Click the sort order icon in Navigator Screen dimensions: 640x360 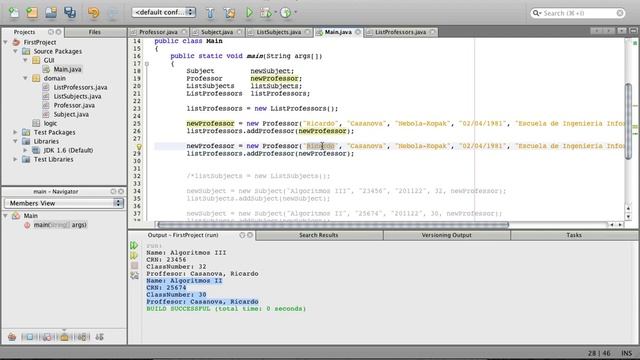[x=100, y=337]
